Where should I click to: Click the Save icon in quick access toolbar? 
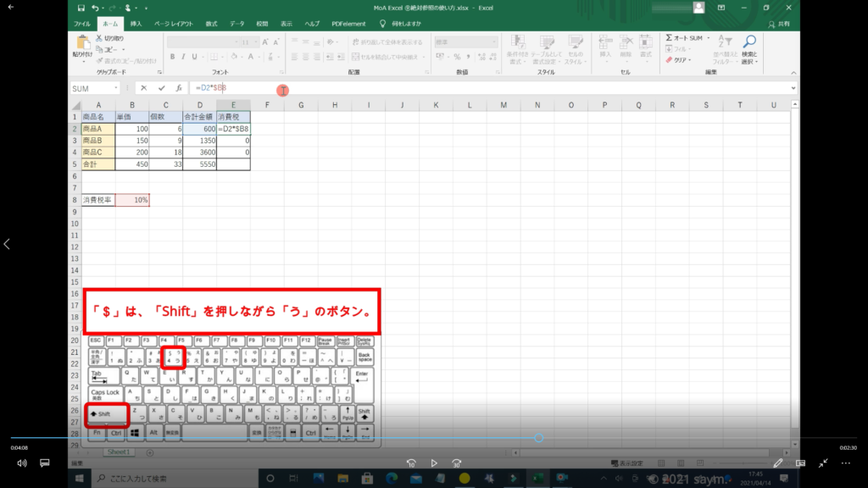(x=80, y=8)
